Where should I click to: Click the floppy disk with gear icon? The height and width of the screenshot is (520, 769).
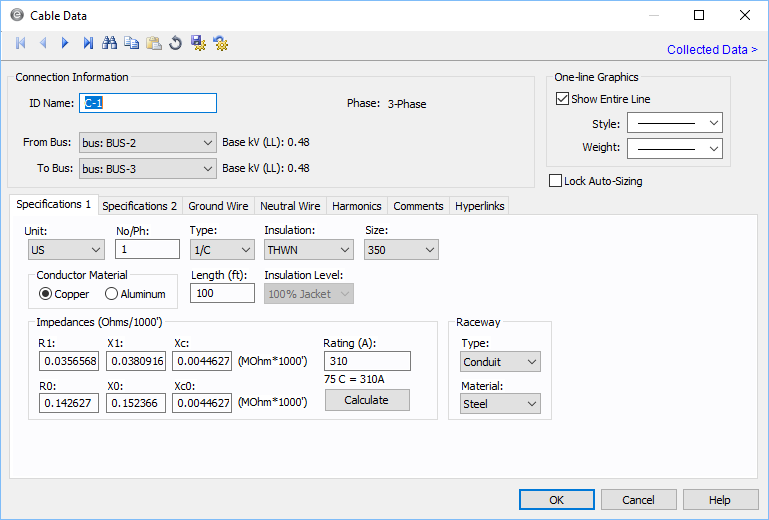198,43
